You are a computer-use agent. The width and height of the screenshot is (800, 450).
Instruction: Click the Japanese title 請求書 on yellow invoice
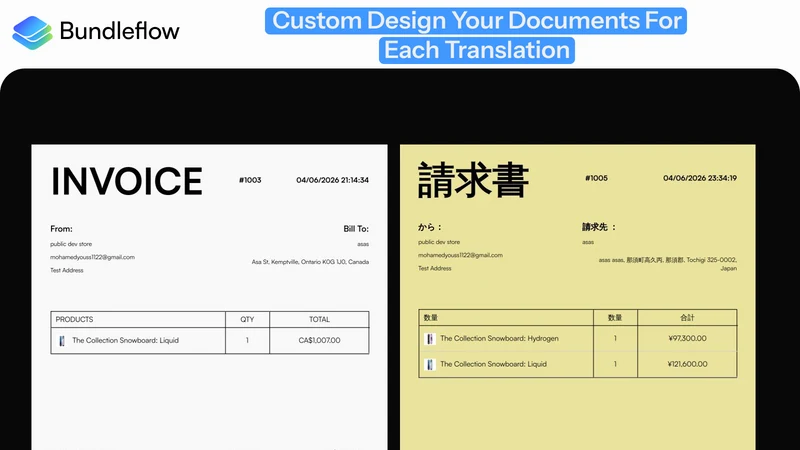point(473,180)
